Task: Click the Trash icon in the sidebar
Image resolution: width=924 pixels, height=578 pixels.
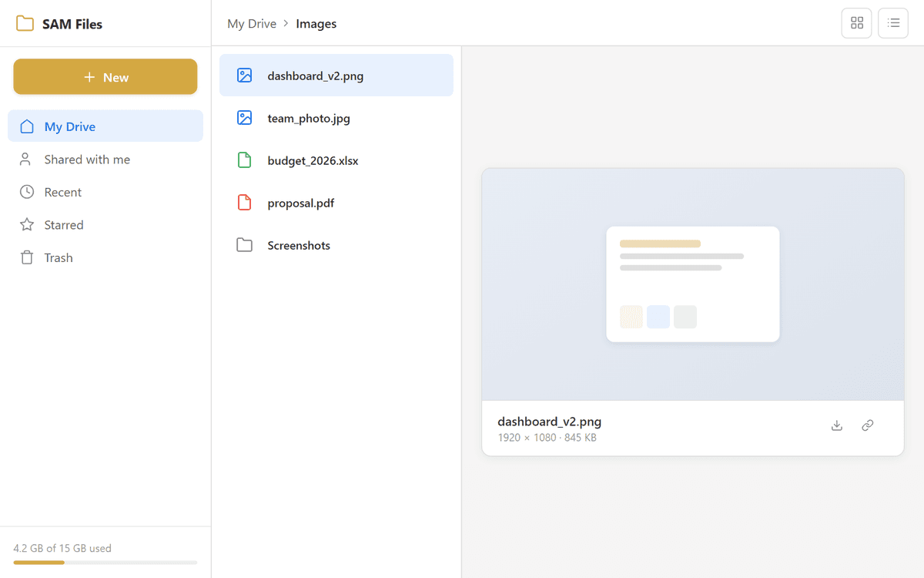Action: click(x=25, y=257)
